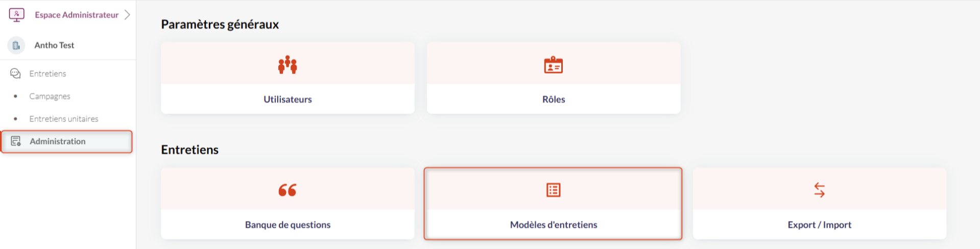Click the Antho Test company name
This screenshot has height=249, width=980.
pyautogui.click(x=54, y=45)
